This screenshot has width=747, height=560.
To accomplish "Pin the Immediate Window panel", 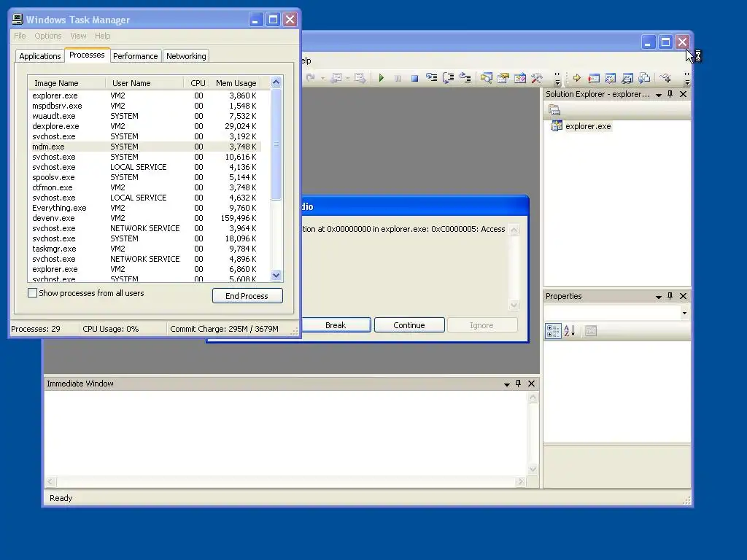I will [519, 384].
